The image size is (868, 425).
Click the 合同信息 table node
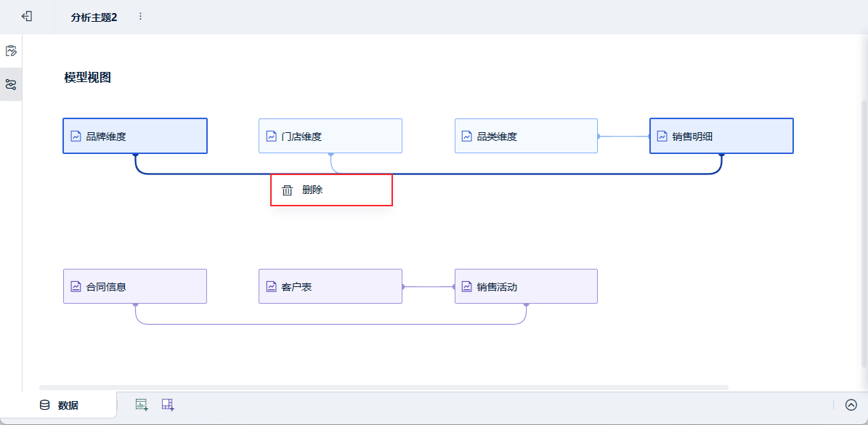135,286
